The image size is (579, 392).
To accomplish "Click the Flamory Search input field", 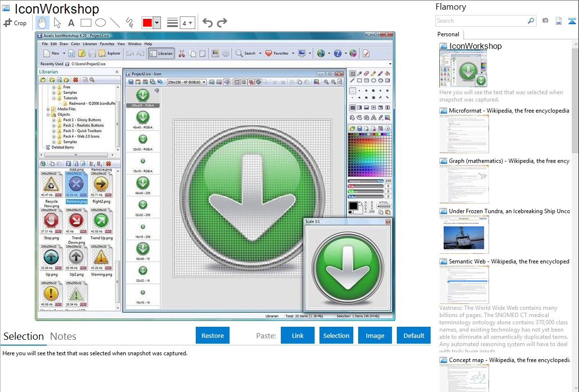I will (x=481, y=21).
